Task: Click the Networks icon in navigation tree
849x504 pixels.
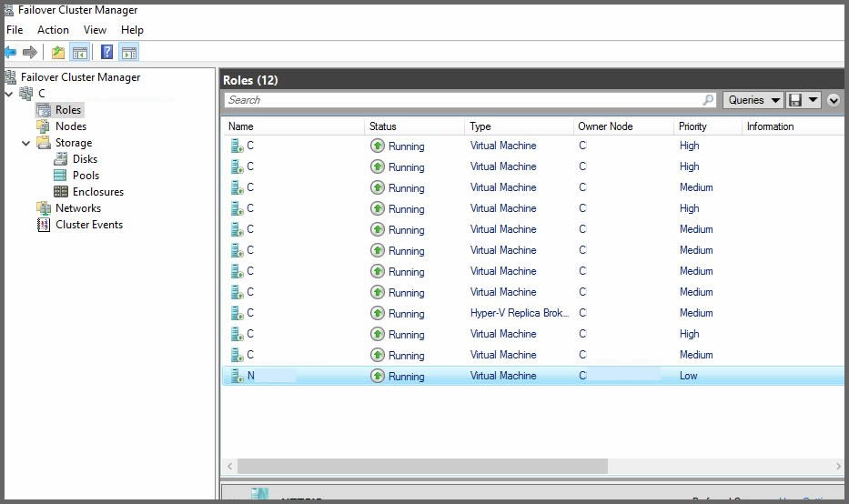Action: pyautogui.click(x=44, y=208)
